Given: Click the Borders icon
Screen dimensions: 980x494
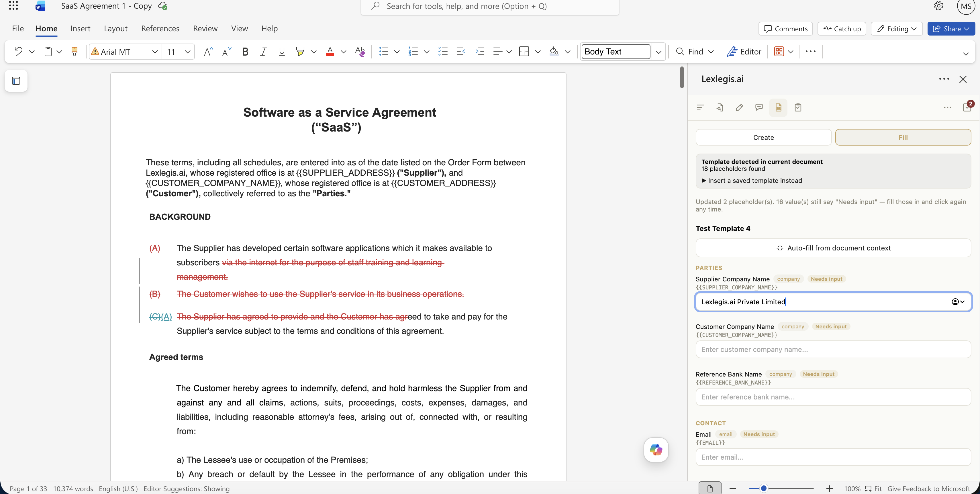Looking at the screenshot, I should [x=524, y=51].
